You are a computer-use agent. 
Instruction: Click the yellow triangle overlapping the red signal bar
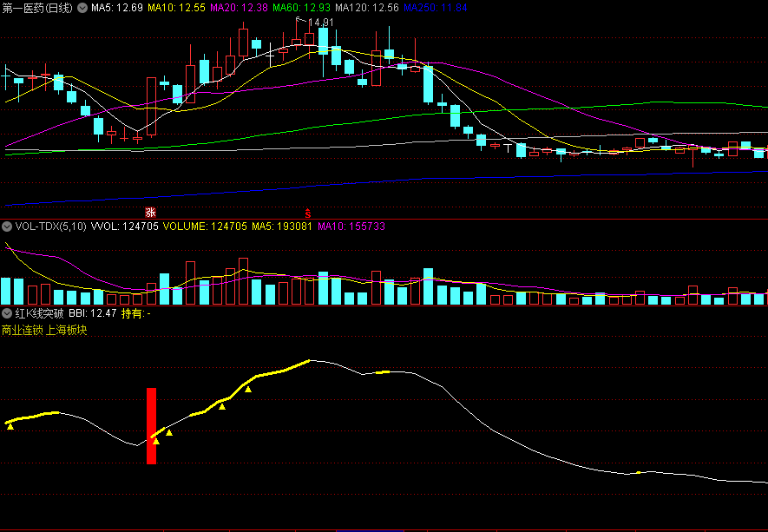pos(156,442)
